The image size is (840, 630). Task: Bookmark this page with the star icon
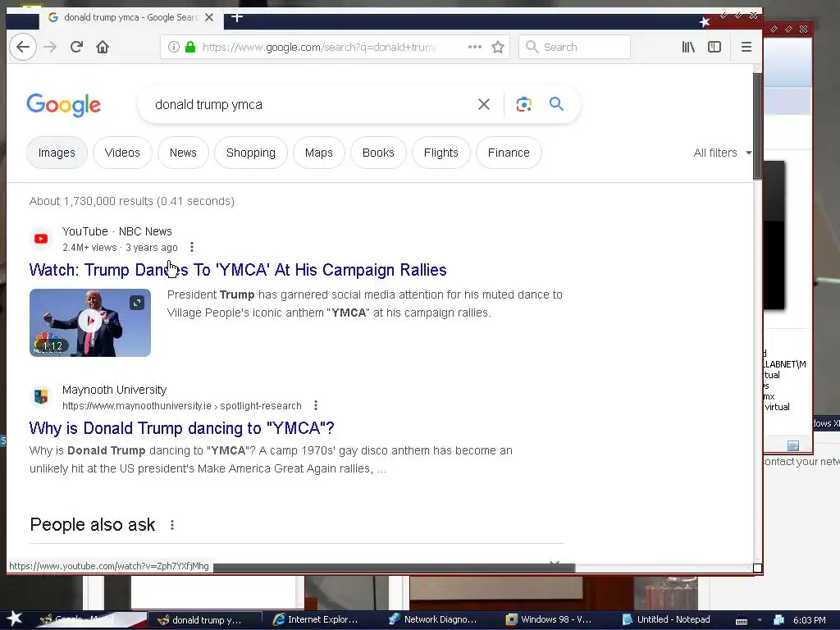point(498,47)
